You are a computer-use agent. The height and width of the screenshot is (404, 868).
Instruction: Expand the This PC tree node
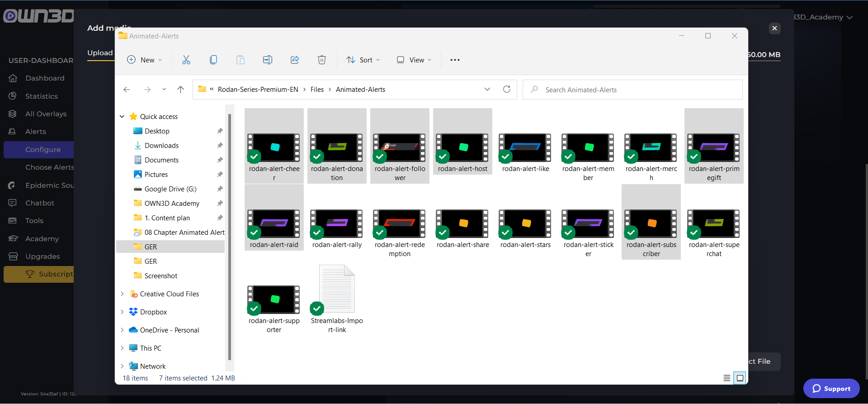tap(122, 348)
